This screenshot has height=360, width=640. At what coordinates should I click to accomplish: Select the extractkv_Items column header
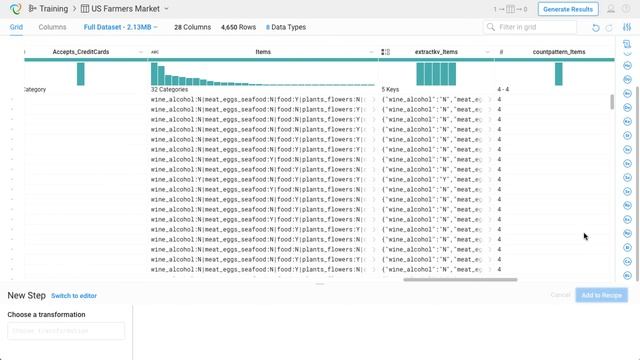coord(436,52)
